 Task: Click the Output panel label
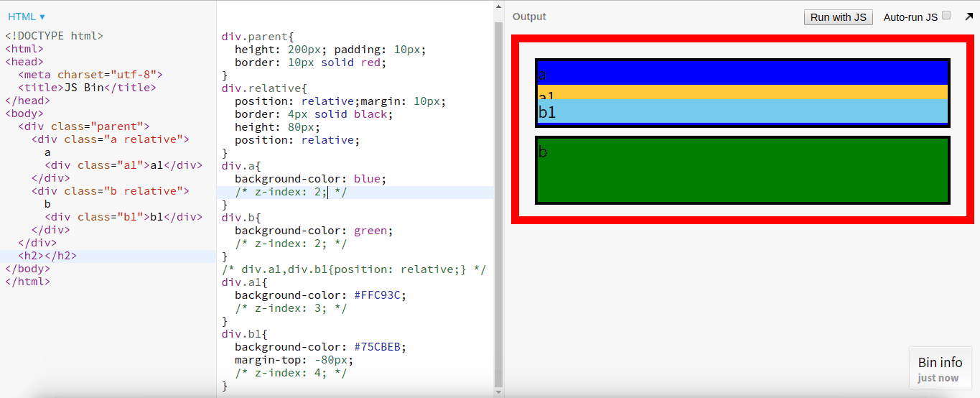(x=529, y=17)
